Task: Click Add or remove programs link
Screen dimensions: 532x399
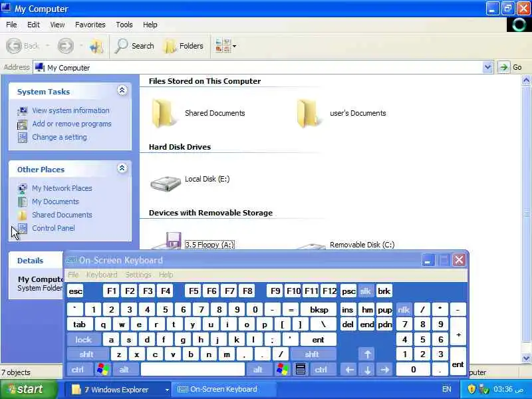Action: tap(72, 124)
